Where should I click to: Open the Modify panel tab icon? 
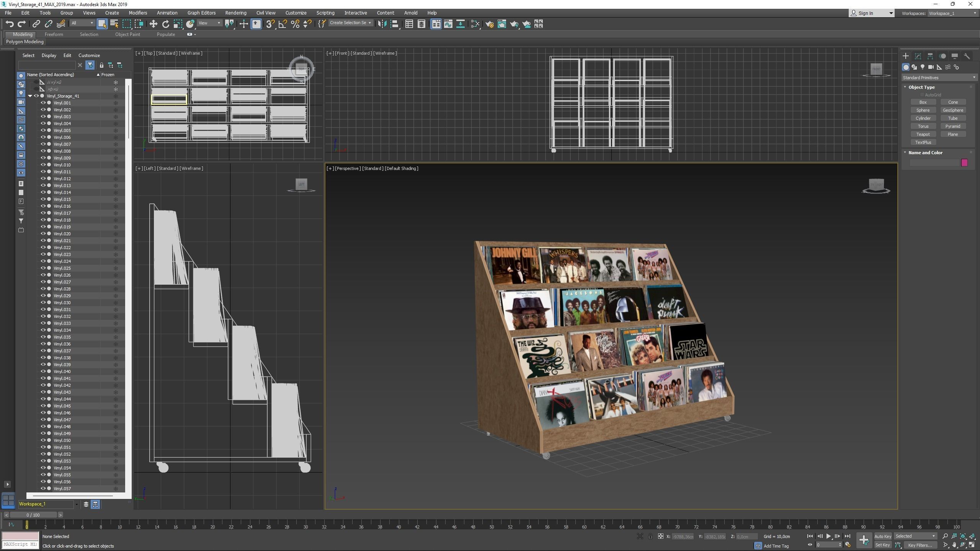click(918, 56)
